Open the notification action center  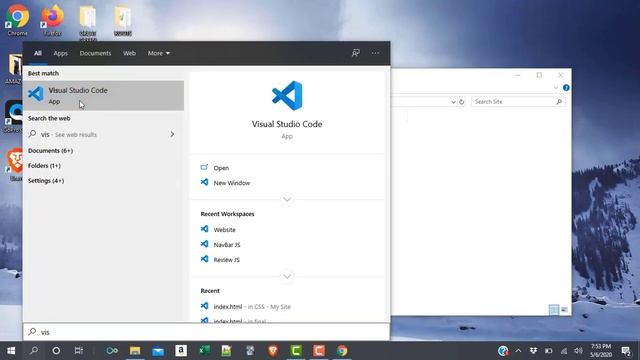tap(626, 351)
